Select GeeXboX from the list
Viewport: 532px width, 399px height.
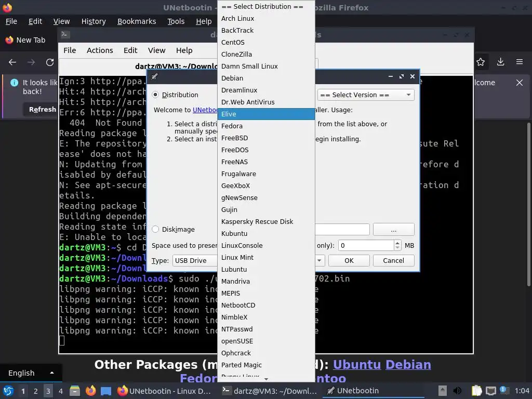266,185
